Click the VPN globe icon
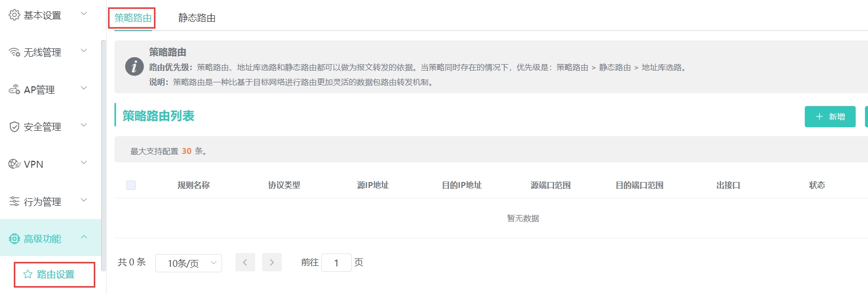868x294 pixels. click(x=14, y=164)
